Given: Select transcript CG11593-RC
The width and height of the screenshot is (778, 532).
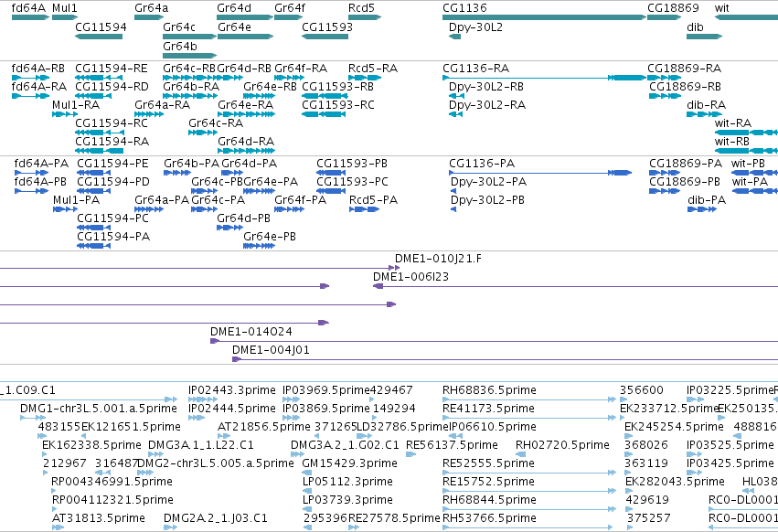Looking at the screenshot, I should tap(338, 105).
